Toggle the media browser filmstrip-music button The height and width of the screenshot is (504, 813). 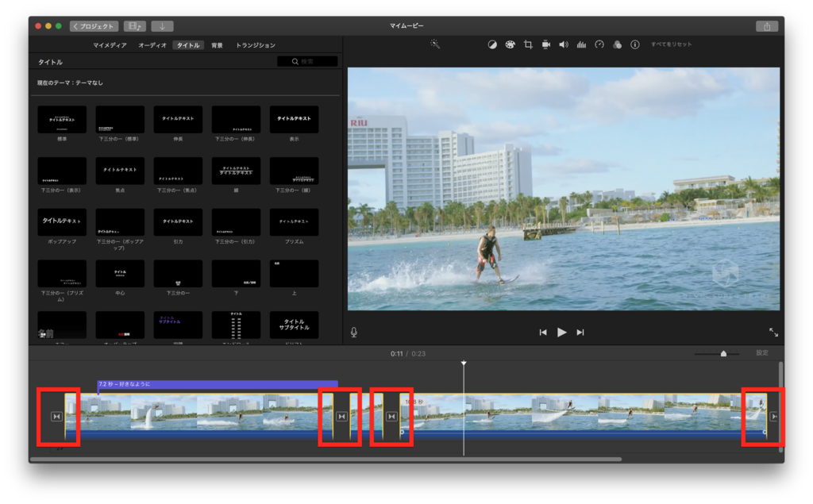(x=135, y=26)
